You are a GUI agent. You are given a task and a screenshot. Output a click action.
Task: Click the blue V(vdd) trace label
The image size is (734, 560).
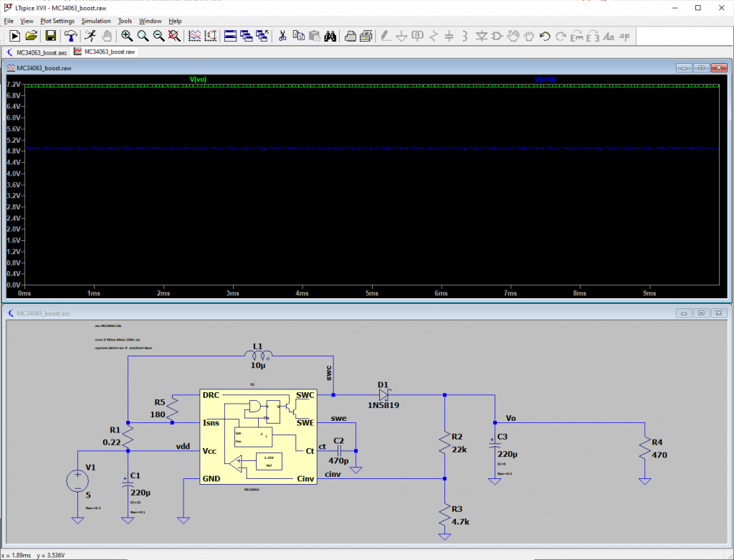coord(545,80)
